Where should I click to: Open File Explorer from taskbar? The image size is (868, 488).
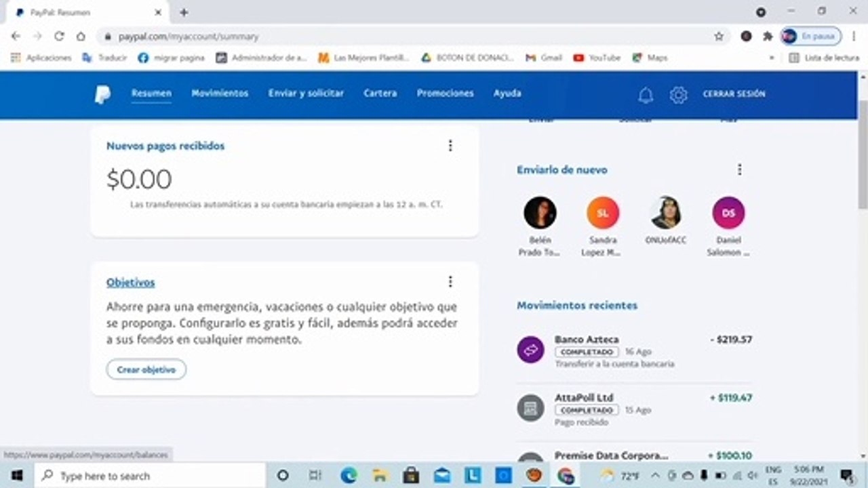coord(380,476)
